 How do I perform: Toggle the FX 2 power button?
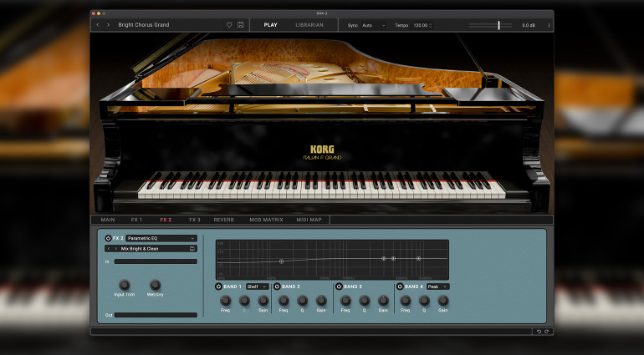[108, 238]
